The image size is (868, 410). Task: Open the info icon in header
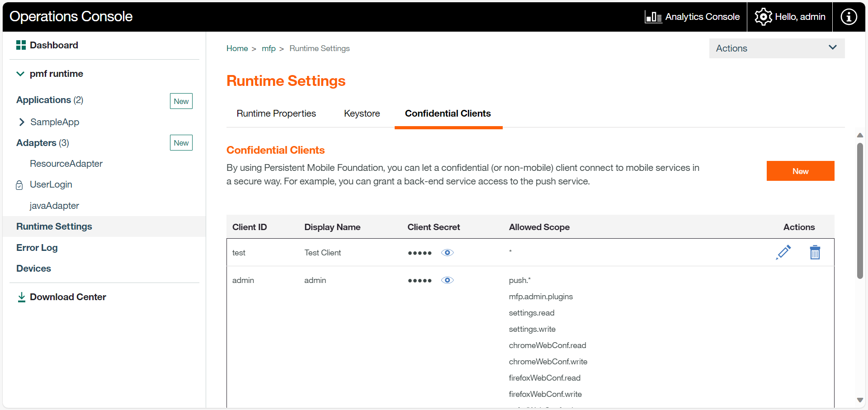pos(849,17)
